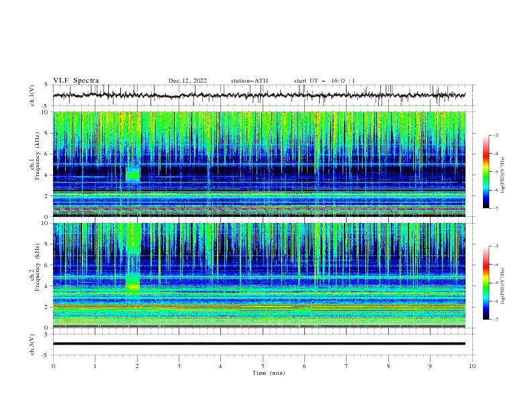The width and height of the screenshot is (532, 411).
Task: Click the ch.2 PSD color scale bar
Action: (486, 283)
